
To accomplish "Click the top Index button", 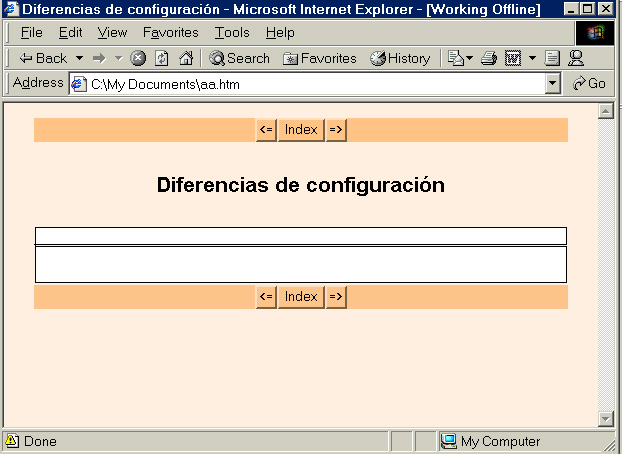I will tap(301, 130).
